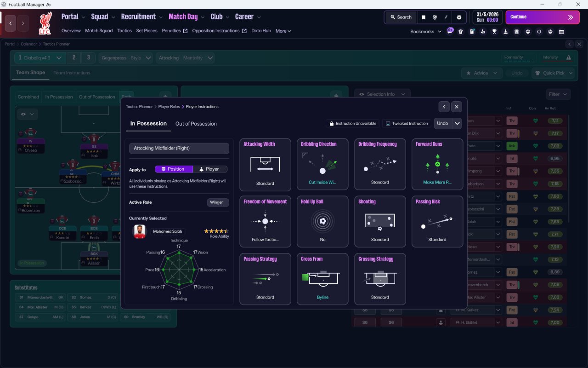588x368 pixels.
Task: Expand the Quick Pick dropdown
Action: pos(553,73)
